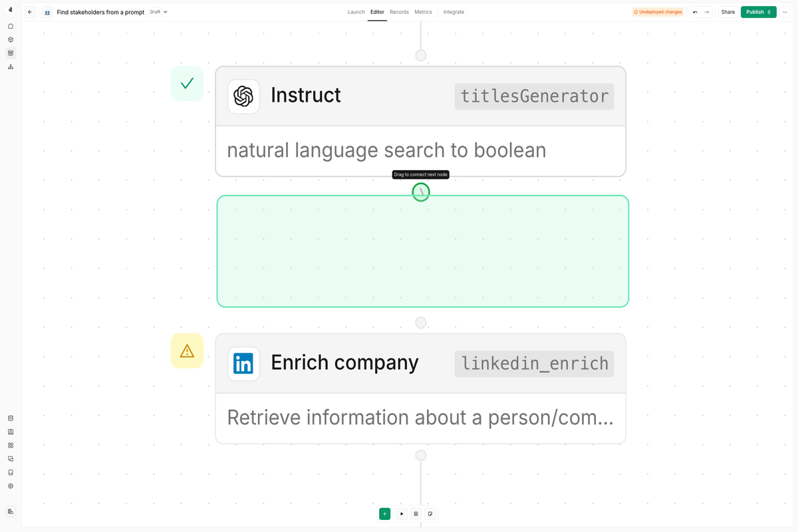Open the app logo at sidebar top
This screenshot has width=798, height=532.
pos(11,10)
